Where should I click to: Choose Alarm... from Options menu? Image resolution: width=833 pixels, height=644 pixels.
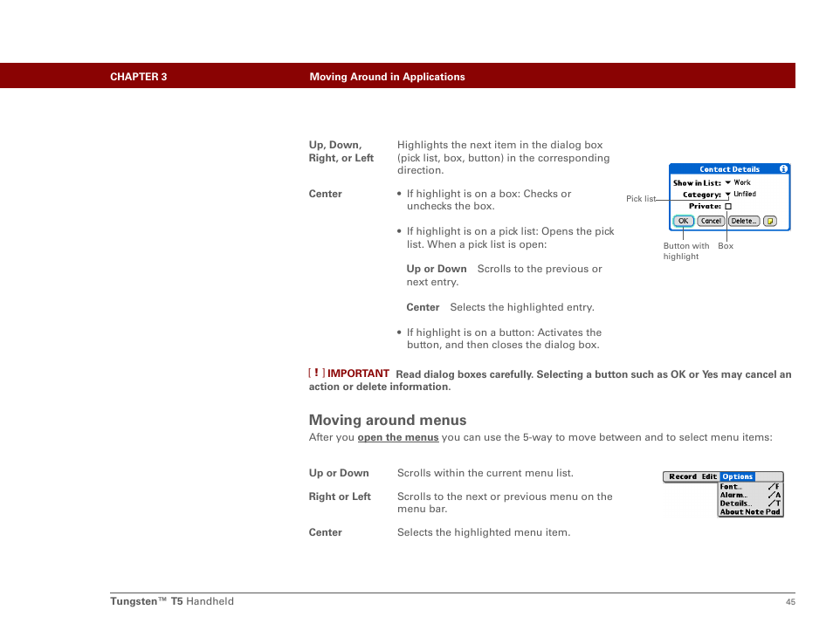(750, 495)
